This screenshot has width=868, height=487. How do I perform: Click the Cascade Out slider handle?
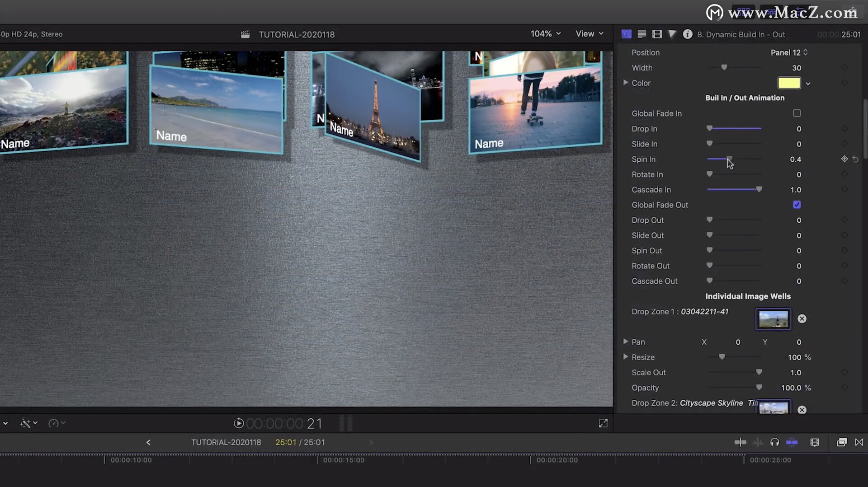710,281
